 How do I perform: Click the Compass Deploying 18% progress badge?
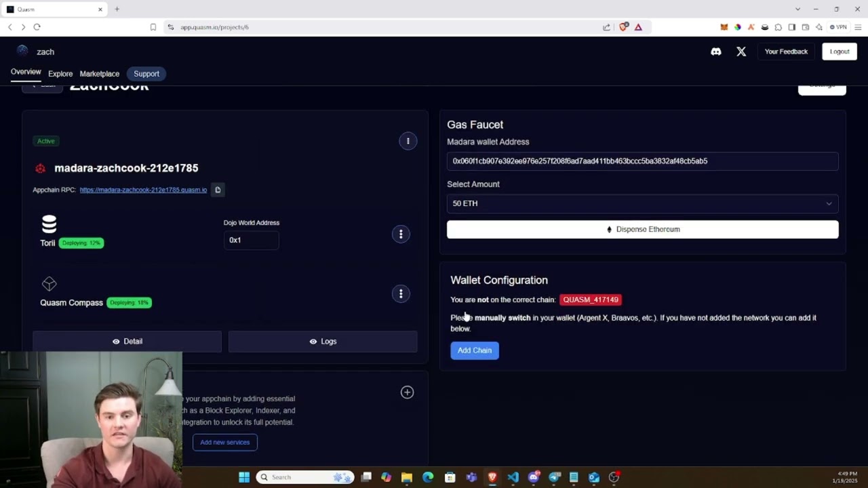[129, 302]
